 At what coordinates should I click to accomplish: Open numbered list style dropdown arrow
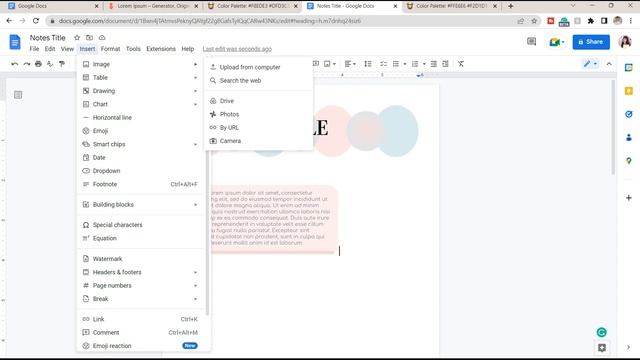click(424, 64)
